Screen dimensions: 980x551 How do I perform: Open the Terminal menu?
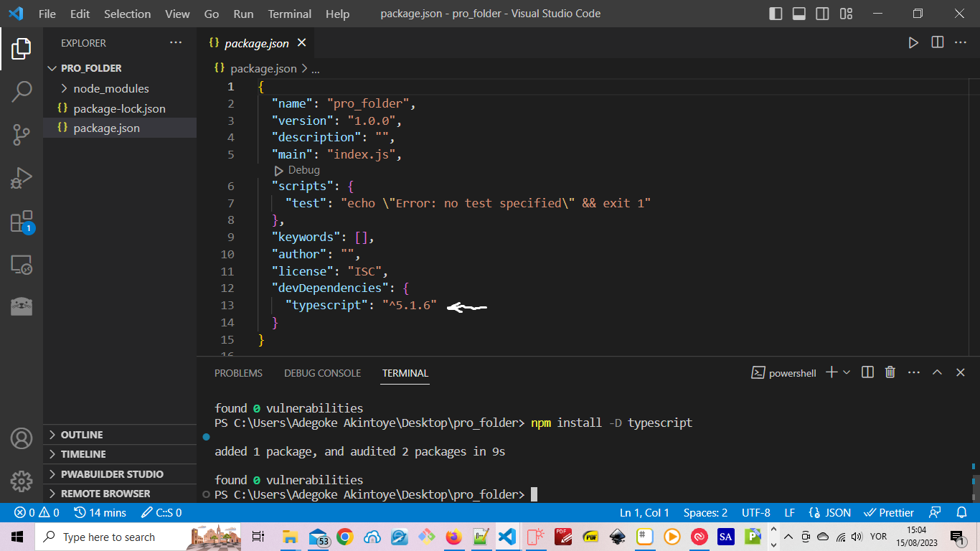(x=289, y=14)
